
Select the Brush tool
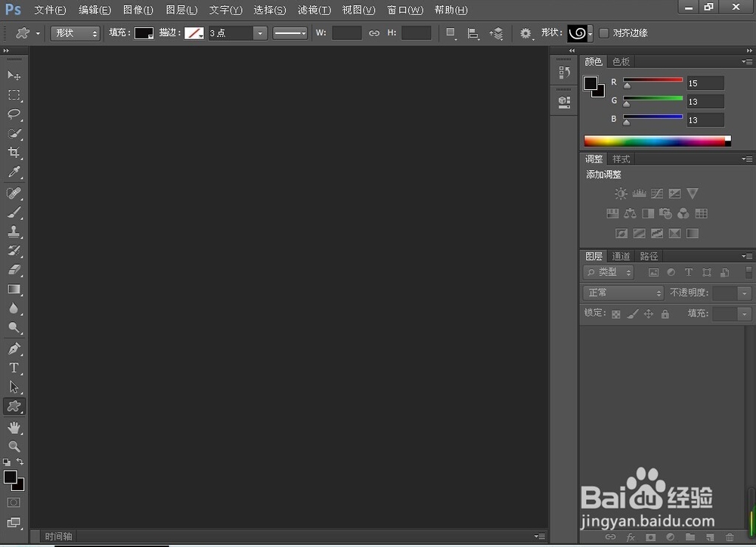click(x=14, y=212)
